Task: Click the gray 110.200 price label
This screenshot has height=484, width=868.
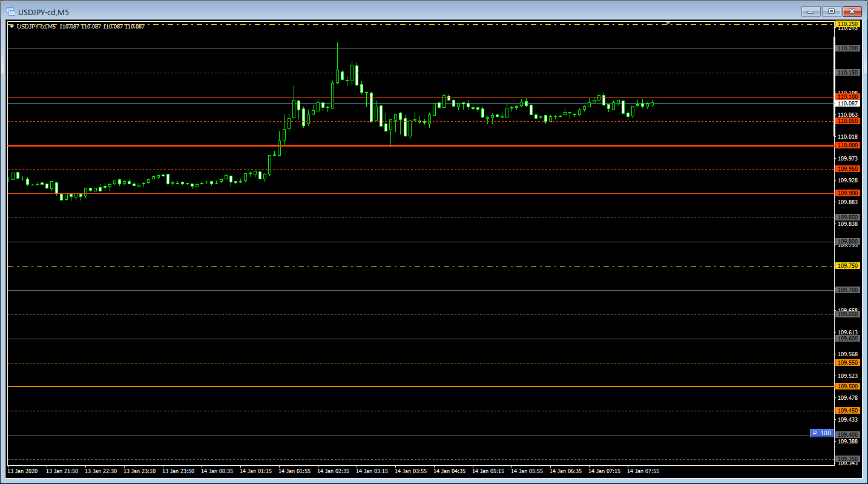Action: [x=847, y=48]
